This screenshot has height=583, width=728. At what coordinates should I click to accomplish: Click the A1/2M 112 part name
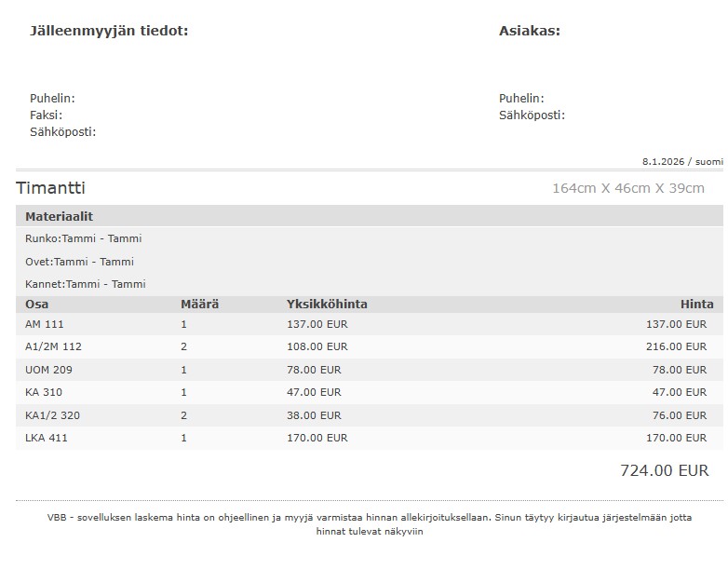(53, 346)
